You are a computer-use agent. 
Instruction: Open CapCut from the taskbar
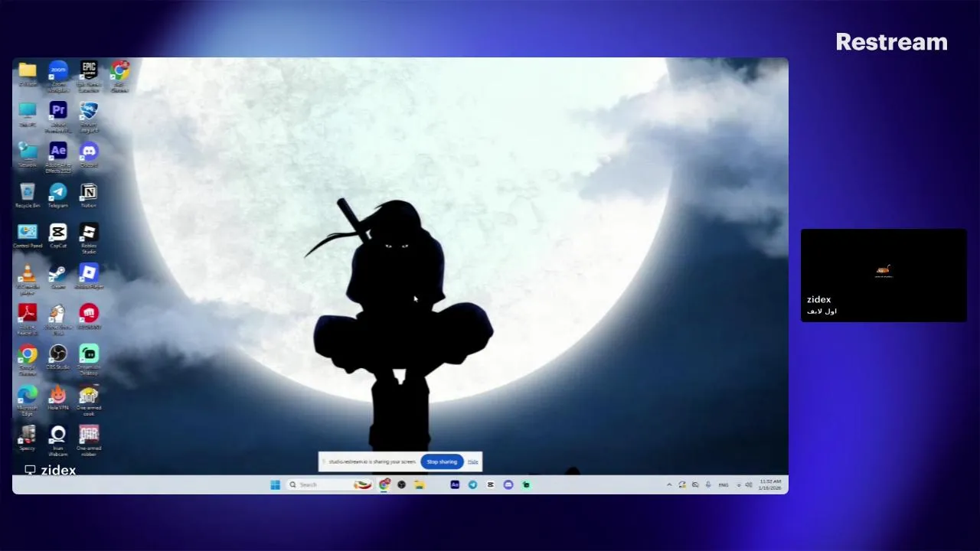(490, 484)
